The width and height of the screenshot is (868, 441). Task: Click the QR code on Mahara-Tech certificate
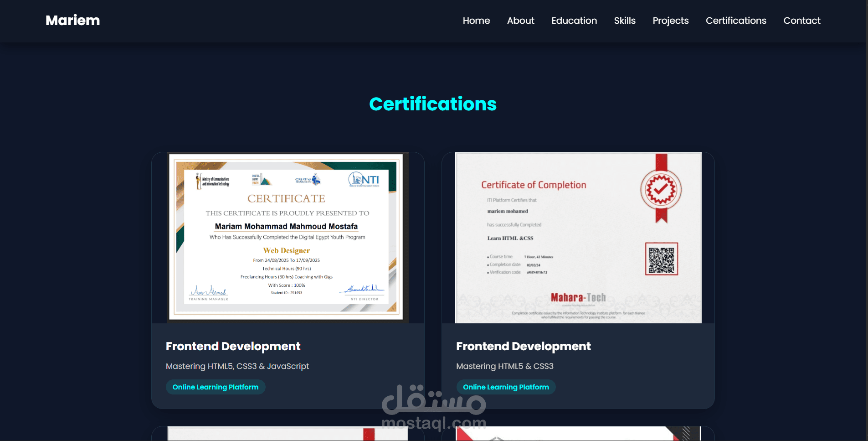662,259
